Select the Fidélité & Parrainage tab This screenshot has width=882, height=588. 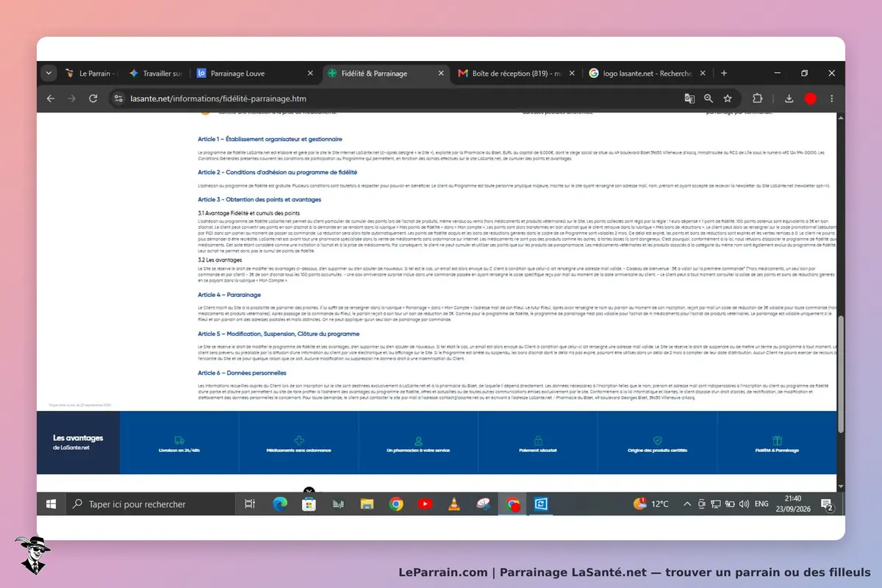click(x=386, y=73)
